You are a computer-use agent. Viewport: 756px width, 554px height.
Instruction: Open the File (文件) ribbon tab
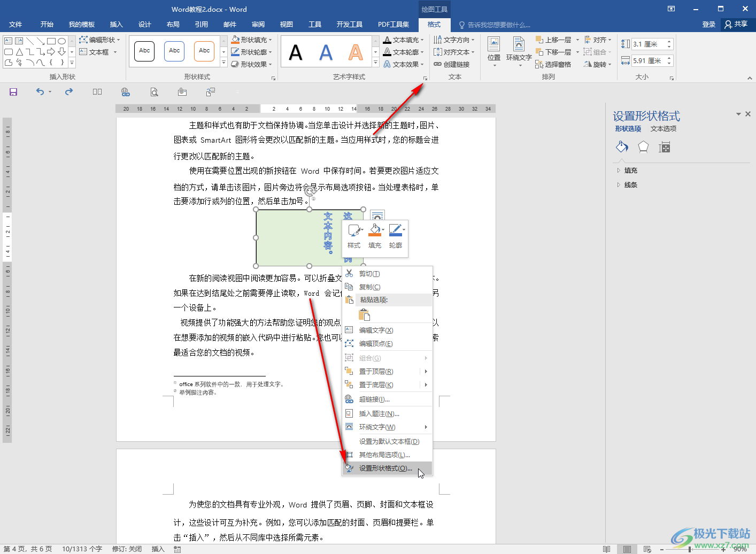tap(16, 25)
